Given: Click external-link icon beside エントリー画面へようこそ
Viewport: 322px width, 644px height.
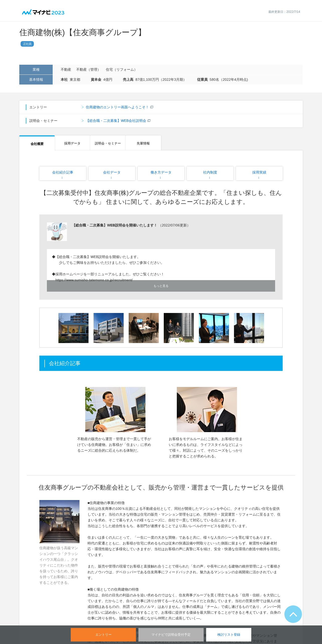Looking at the screenshot, I should tap(152, 107).
